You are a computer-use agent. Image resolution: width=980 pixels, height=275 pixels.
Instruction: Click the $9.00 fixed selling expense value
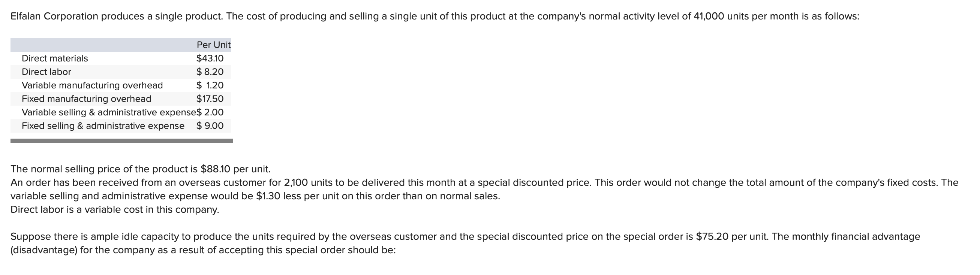pyautogui.click(x=210, y=126)
